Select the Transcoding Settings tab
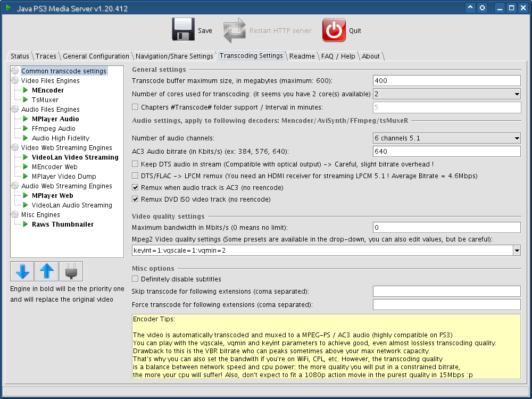The image size is (532, 399). pyautogui.click(x=251, y=56)
